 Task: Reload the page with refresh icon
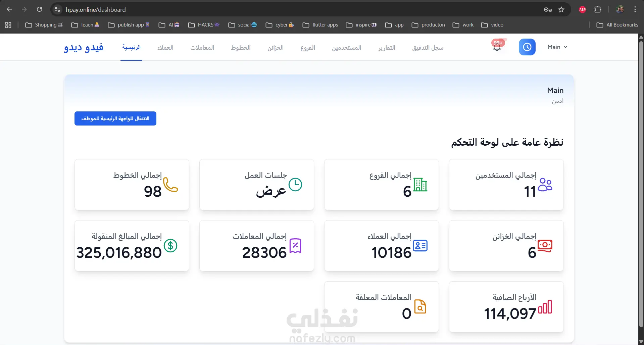click(x=39, y=9)
